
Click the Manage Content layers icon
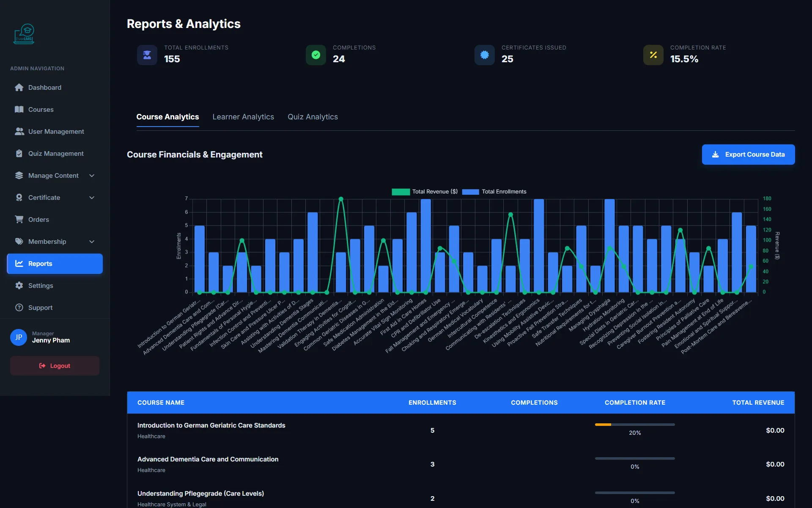19,175
